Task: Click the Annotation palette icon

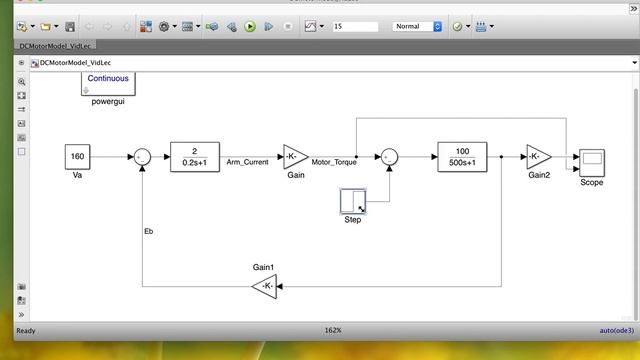Action: pos(22,124)
